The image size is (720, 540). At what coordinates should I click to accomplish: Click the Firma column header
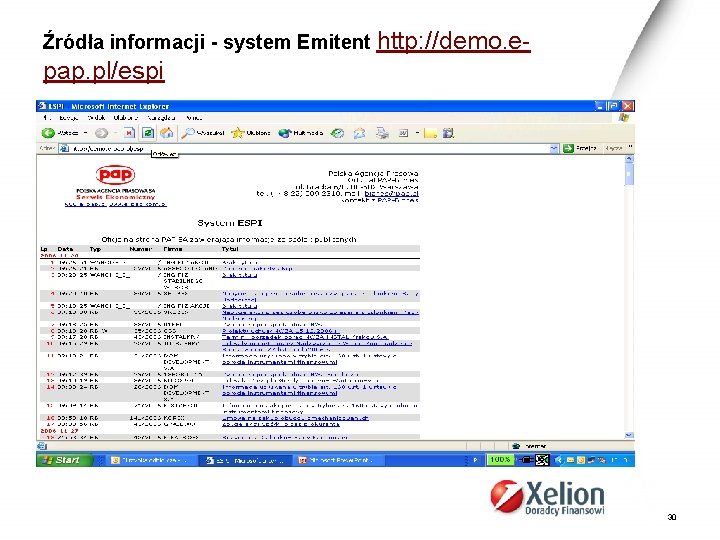(173, 249)
